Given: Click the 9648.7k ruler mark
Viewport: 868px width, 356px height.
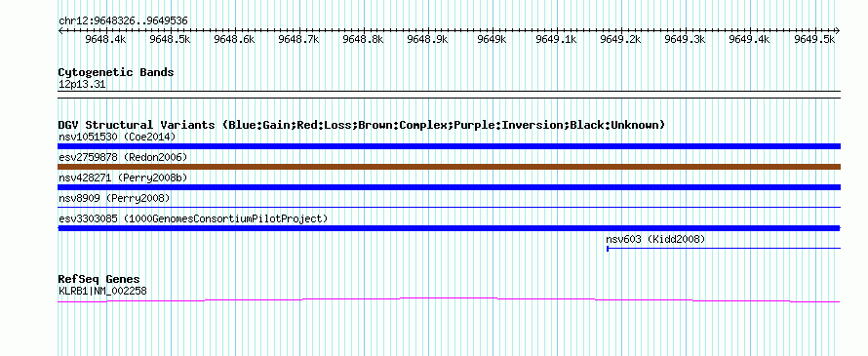Looking at the screenshot, I should (x=299, y=39).
